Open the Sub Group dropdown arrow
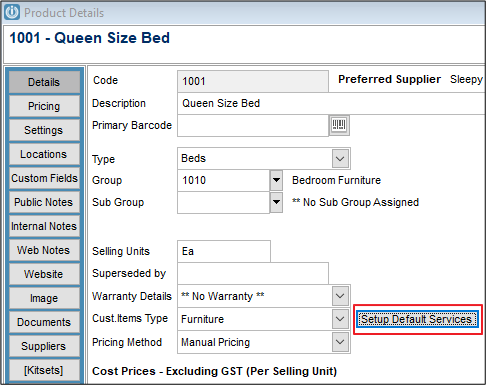Viewport: 486px width, 385px height. 276,202
